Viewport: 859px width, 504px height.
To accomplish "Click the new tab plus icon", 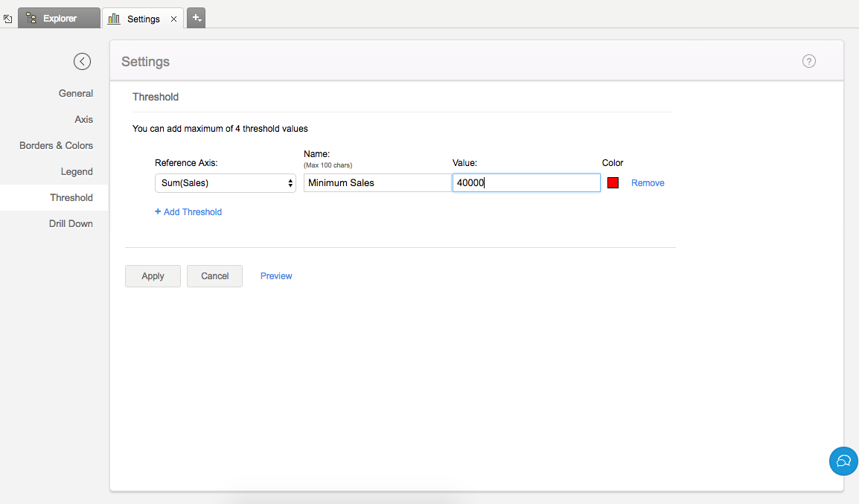I will [x=196, y=18].
